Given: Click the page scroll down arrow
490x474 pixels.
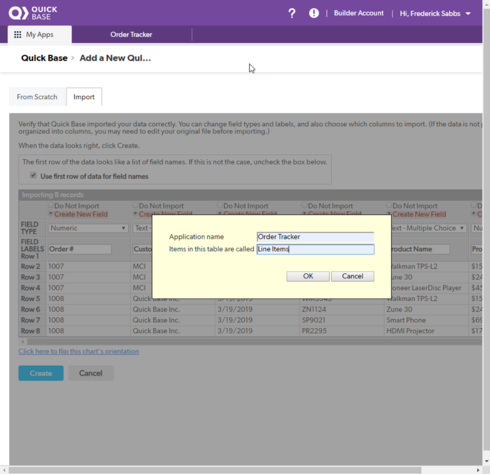Looking at the screenshot, I should point(486,461).
